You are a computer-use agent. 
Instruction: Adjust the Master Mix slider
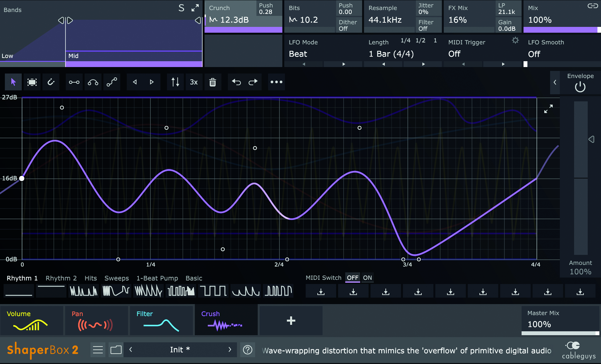tap(560, 333)
